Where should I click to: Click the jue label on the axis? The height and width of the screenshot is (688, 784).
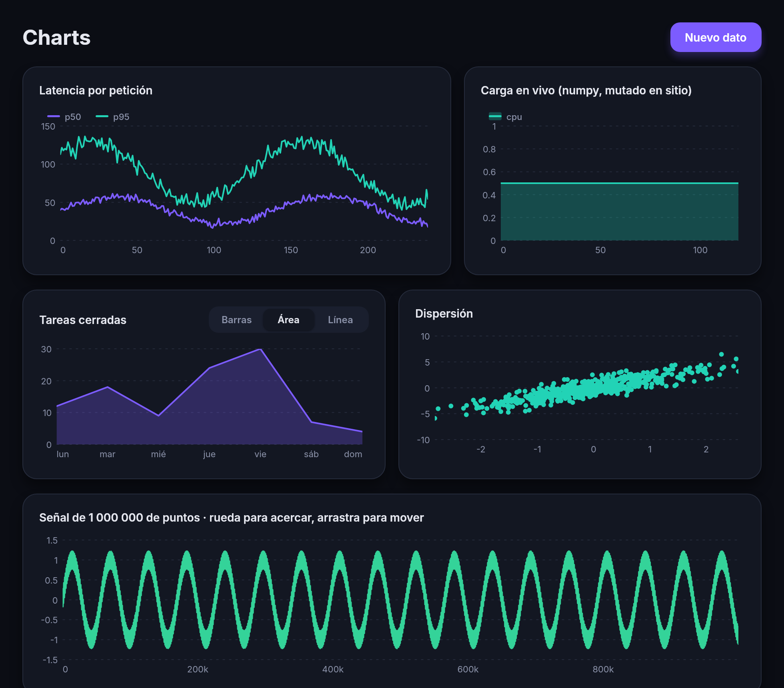pos(209,454)
